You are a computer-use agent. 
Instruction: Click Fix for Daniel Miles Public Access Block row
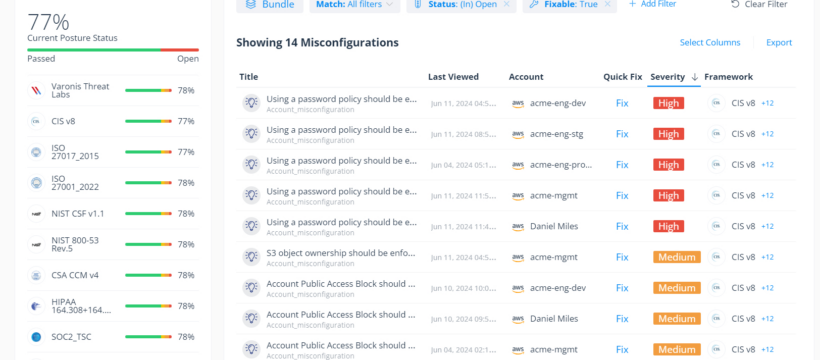coord(622,319)
